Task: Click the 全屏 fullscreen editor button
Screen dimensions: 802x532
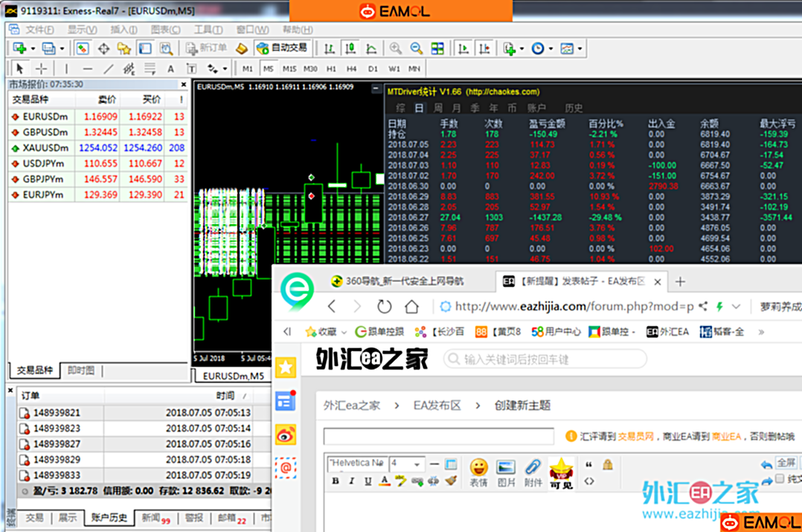Action: point(786,463)
